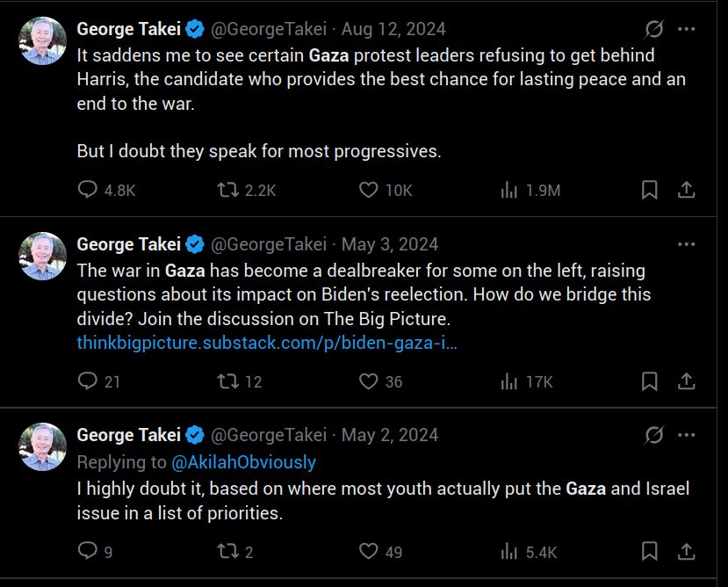The height and width of the screenshot is (587, 728).
Task: Open more options for the May 3 tweet
Action: pos(688,244)
